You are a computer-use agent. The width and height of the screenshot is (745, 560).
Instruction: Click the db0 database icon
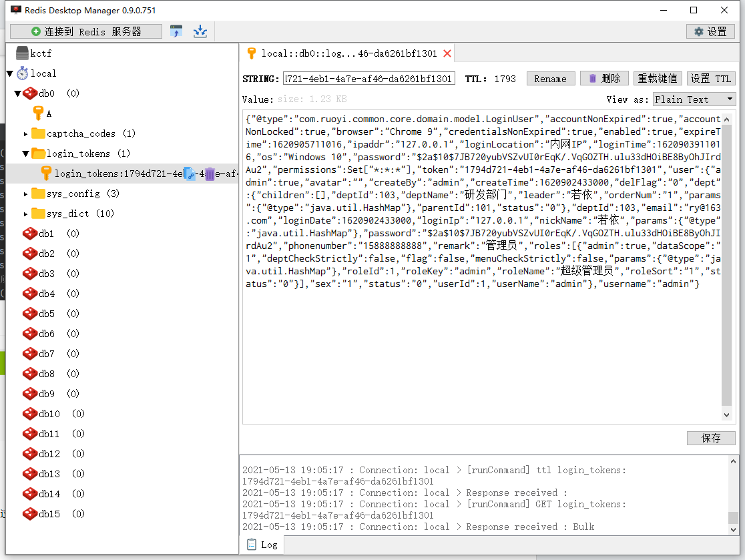tap(30, 93)
